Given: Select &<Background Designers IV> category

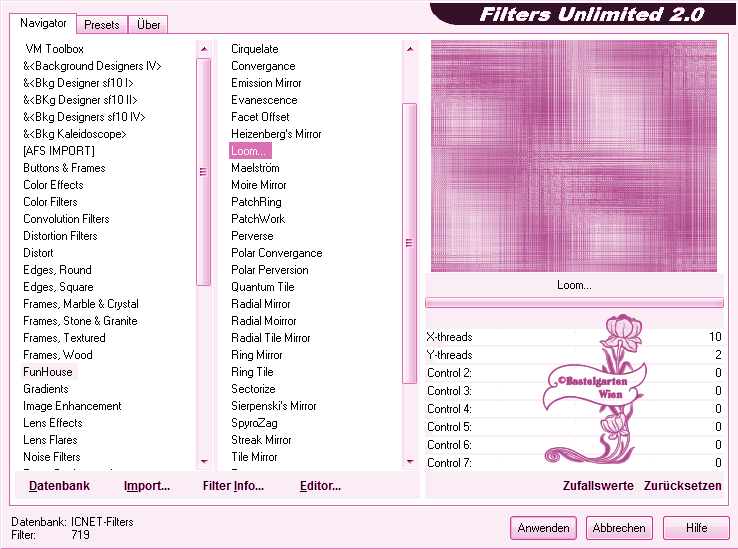Looking at the screenshot, I should point(92,66).
